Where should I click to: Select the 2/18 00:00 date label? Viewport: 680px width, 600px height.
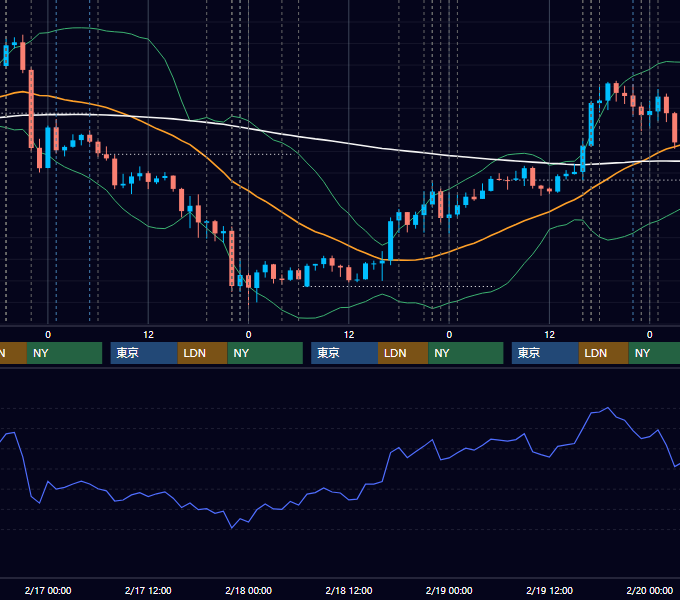tap(248, 590)
